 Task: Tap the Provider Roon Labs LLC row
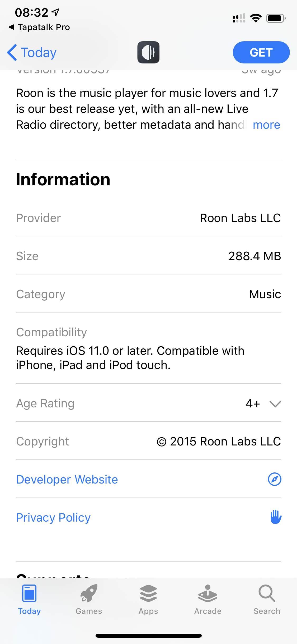(x=148, y=218)
